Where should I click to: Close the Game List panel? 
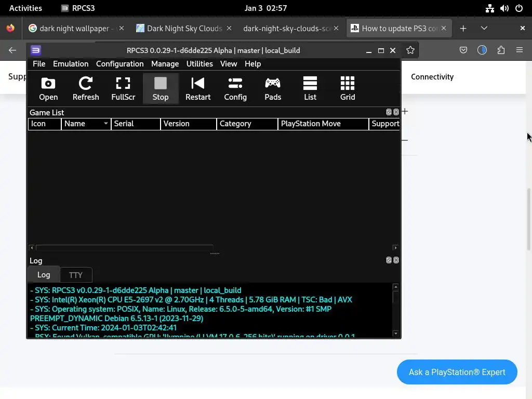(396, 112)
